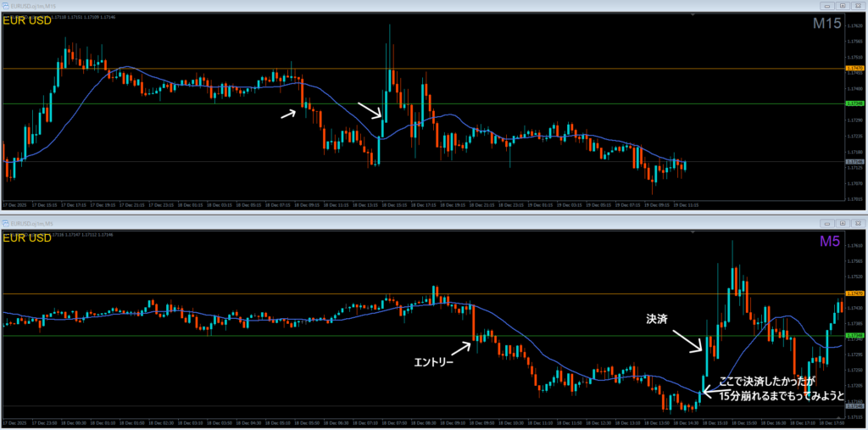Select the 決済 text label
The width and height of the screenshot is (868, 430).
tap(656, 319)
